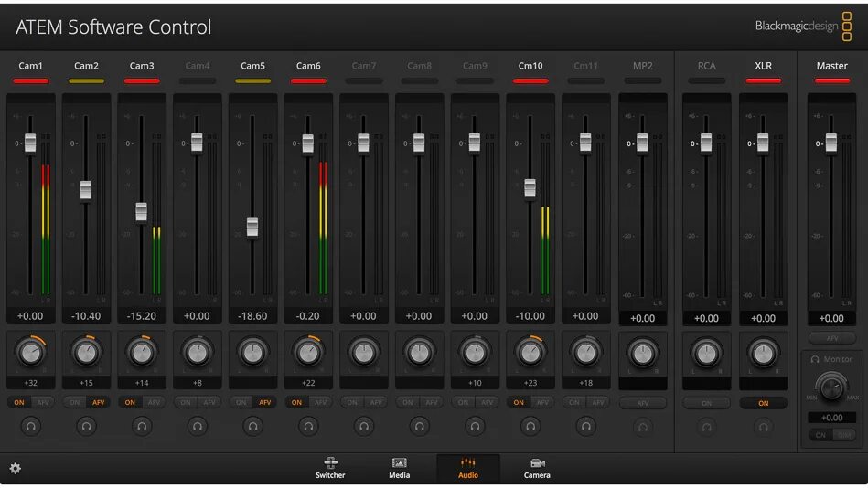The height and width of the screenshot is (488, 868).
Task: Toggle the Cam2 AFV button
Action: pyautogui.click(x=98, y=402)
